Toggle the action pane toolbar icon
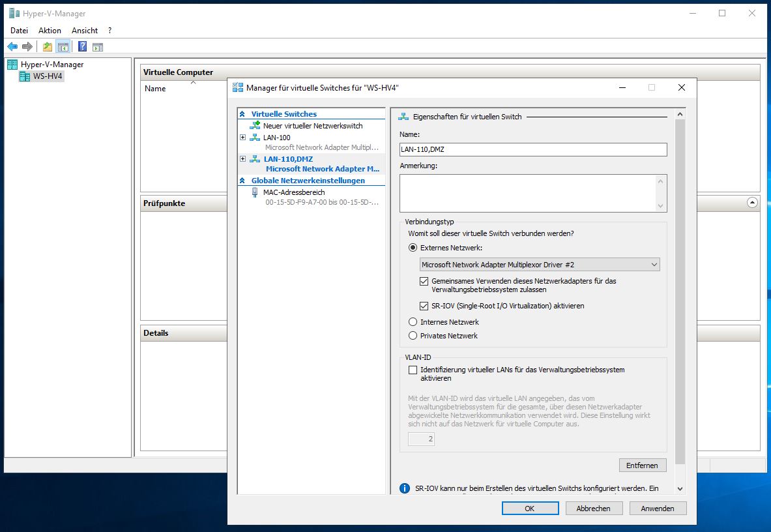 tap(98, 47)
